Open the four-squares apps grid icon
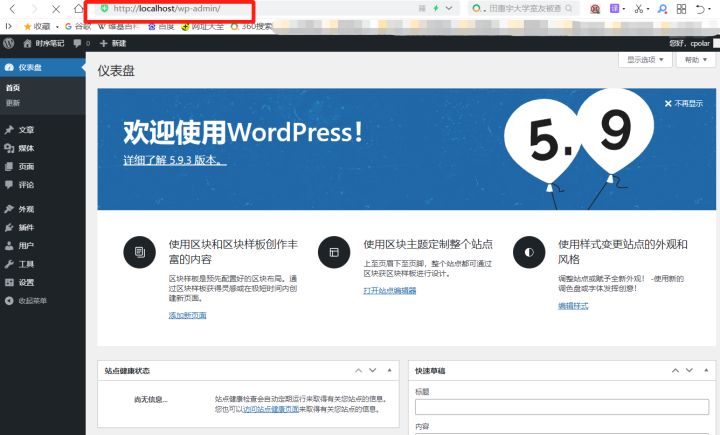 pos(681,9)
